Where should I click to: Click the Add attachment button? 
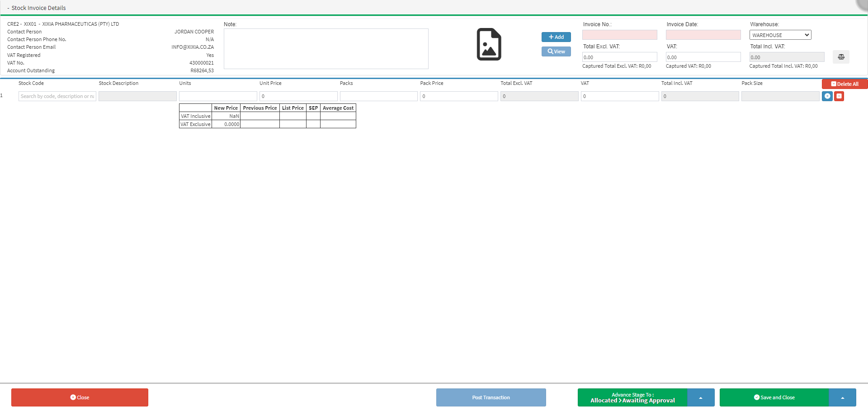click(x=556, y=37)
